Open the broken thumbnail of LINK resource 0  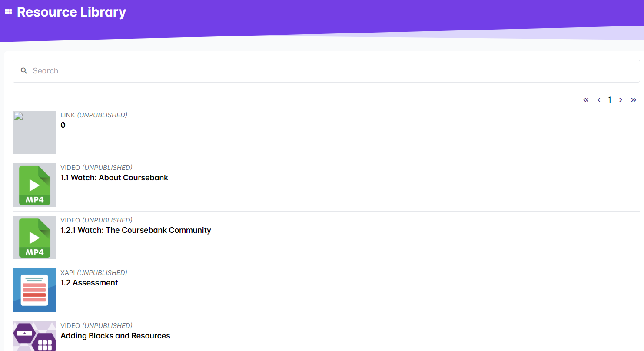34,132
